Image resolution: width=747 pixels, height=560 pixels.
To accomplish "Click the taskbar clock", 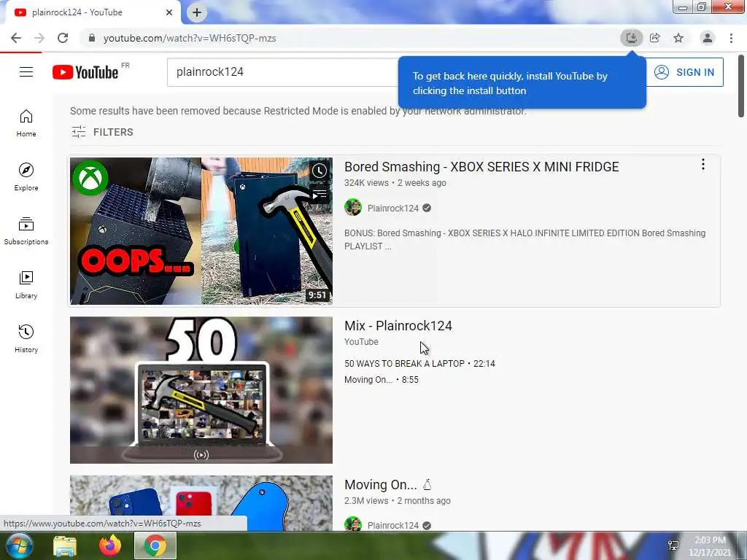I will [x=709, y=546].
